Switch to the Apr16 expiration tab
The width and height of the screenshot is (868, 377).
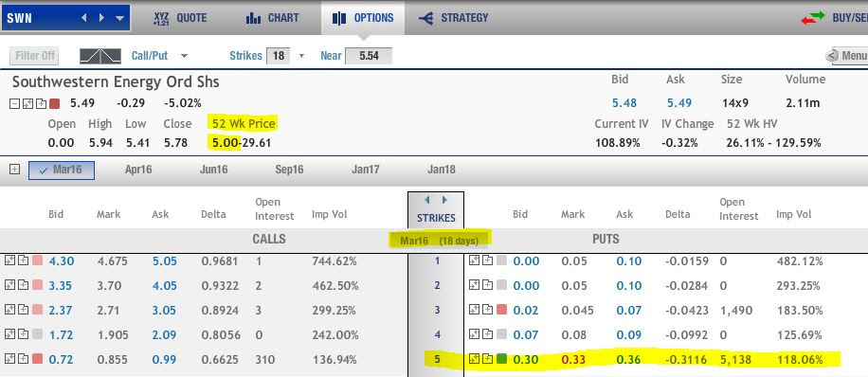[x=138, y=170]
